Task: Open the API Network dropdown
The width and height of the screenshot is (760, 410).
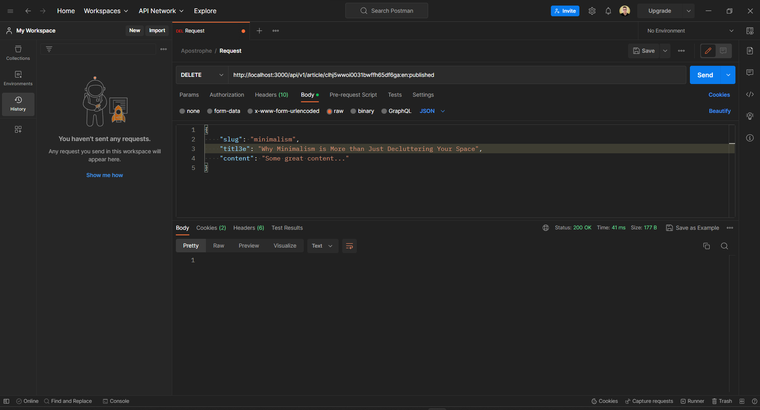Action: (x=161, y=11)
